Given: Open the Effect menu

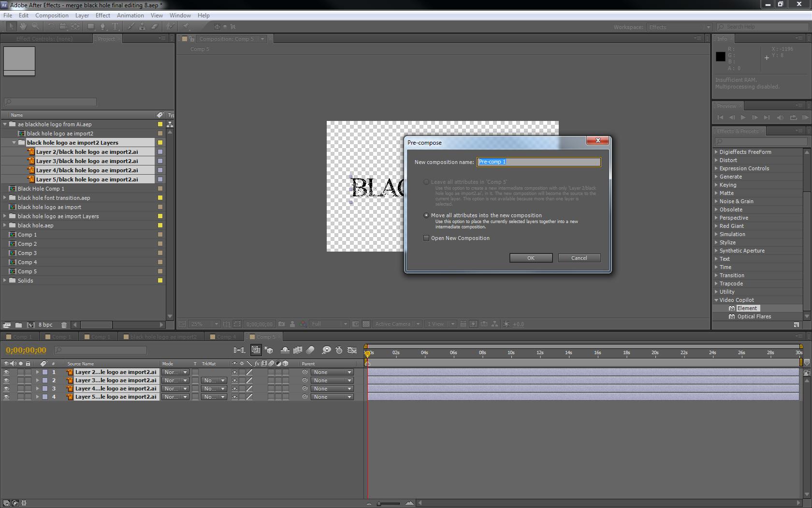Looking at the screenshot, I should point(102,15).
